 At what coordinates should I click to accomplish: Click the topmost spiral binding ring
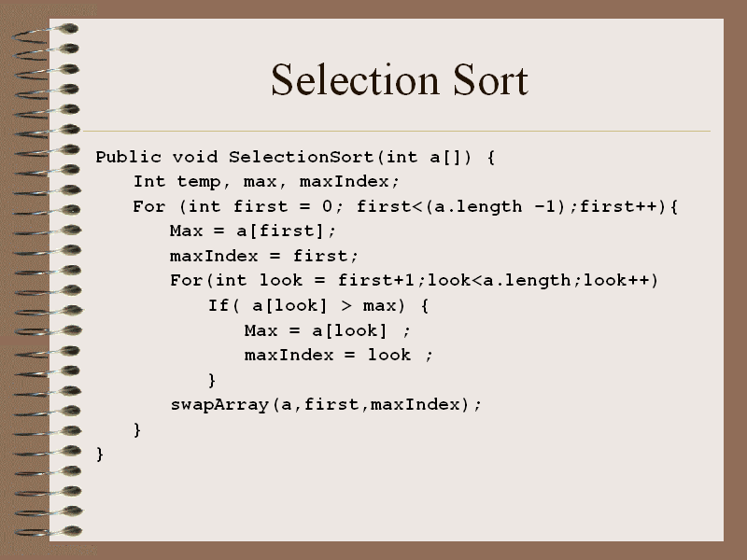point(49,32)
